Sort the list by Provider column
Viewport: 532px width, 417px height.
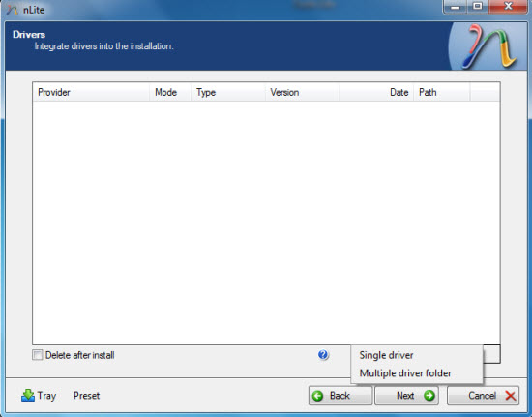91,92
